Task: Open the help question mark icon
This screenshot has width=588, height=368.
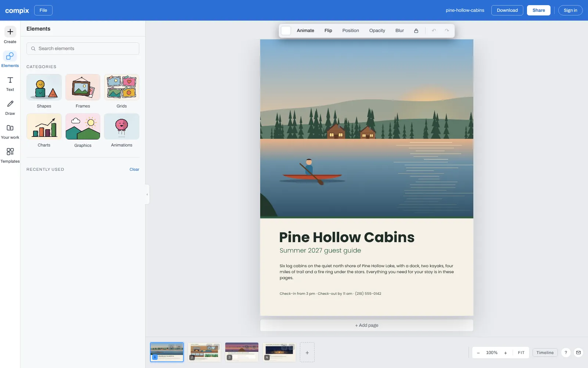Action: click(x=566, y=353)
